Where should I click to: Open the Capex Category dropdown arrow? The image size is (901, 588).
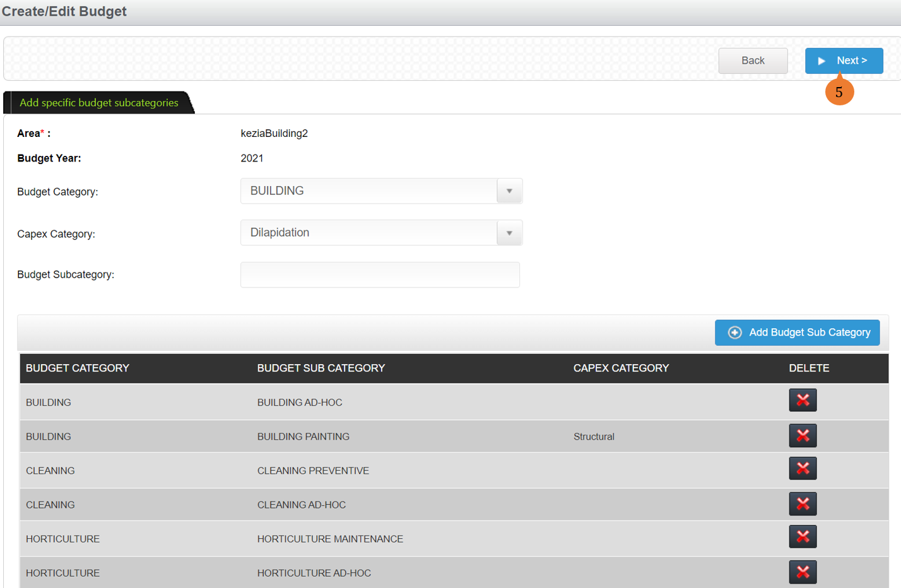click(x=509, y=233)
